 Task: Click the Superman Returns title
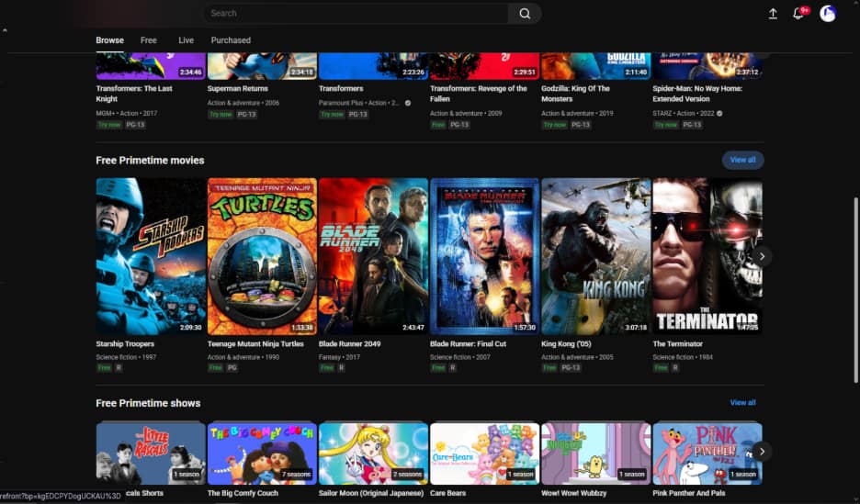click(237, 88)
